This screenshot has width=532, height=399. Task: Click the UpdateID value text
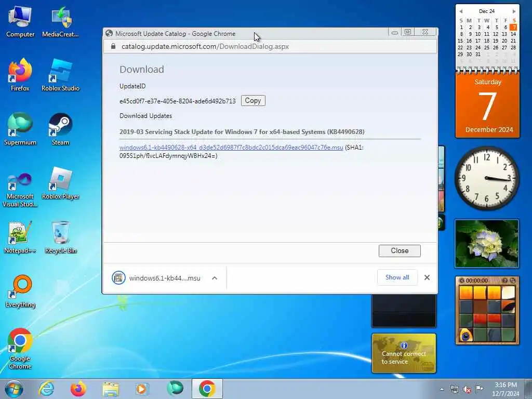click(x=178, y=101)
